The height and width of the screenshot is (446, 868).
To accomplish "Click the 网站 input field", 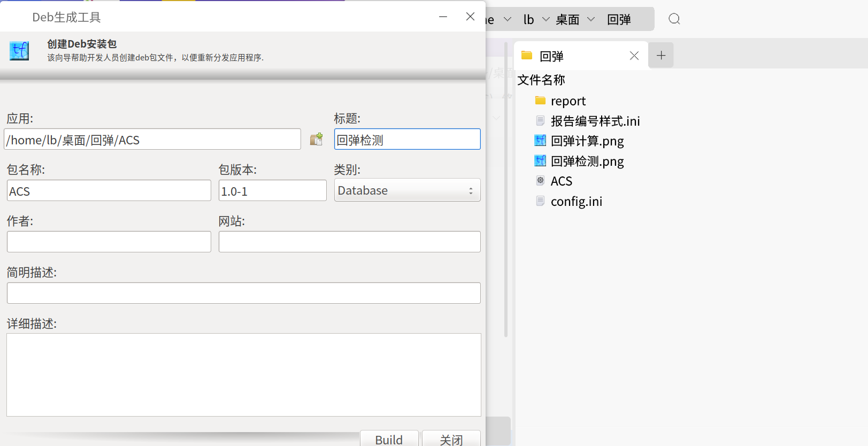I will [x=350, y=242].
